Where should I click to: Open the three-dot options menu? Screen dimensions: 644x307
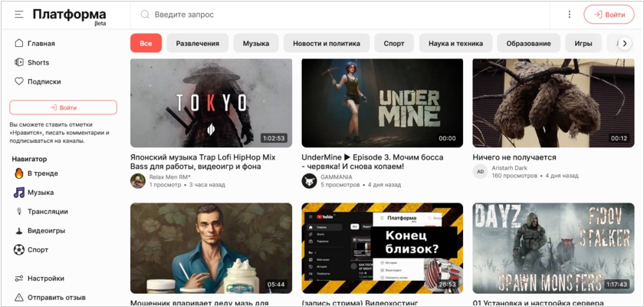click(569, 15)
